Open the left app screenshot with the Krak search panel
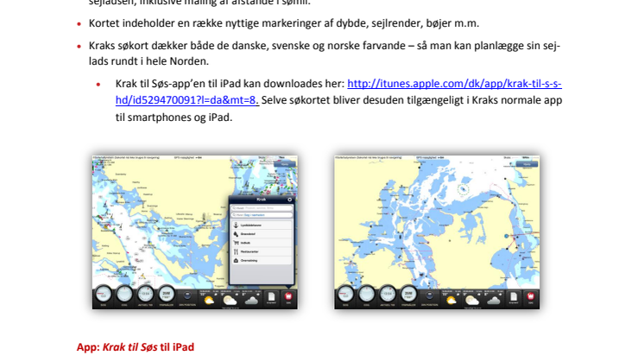 pyautogui.click(x=195, y=232)
